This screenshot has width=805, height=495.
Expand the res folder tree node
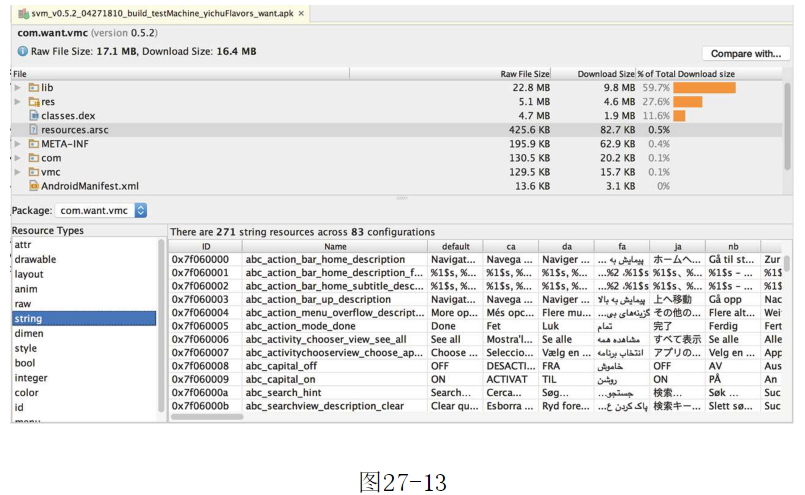(x=18, y=102)
